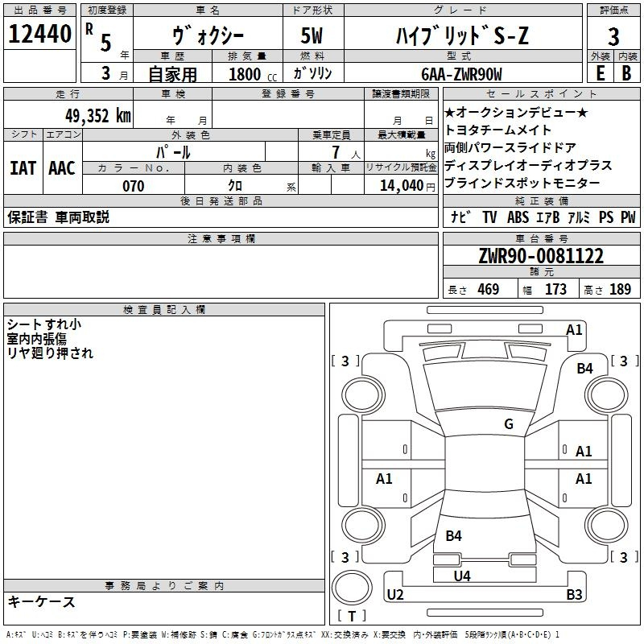Select the A1 marker on the front bumper
Image resolution: width=644 pixels, height=644 pixels.
tap(574, 329)
